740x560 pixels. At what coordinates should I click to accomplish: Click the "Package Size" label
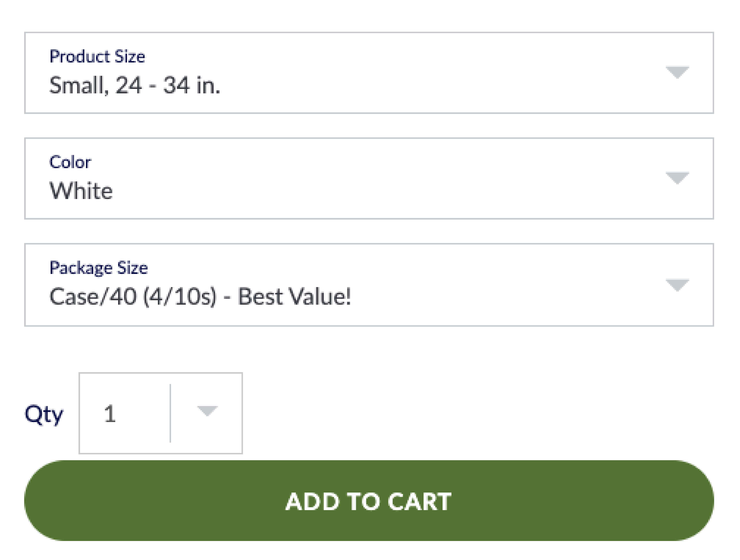pos(98,268)
